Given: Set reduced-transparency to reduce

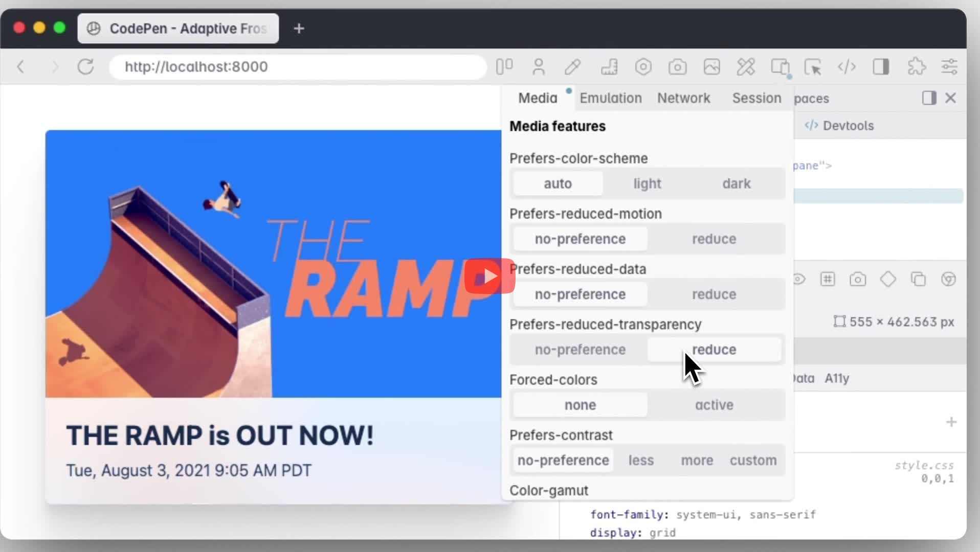Looking at the screenshot, I should point(714,350).
